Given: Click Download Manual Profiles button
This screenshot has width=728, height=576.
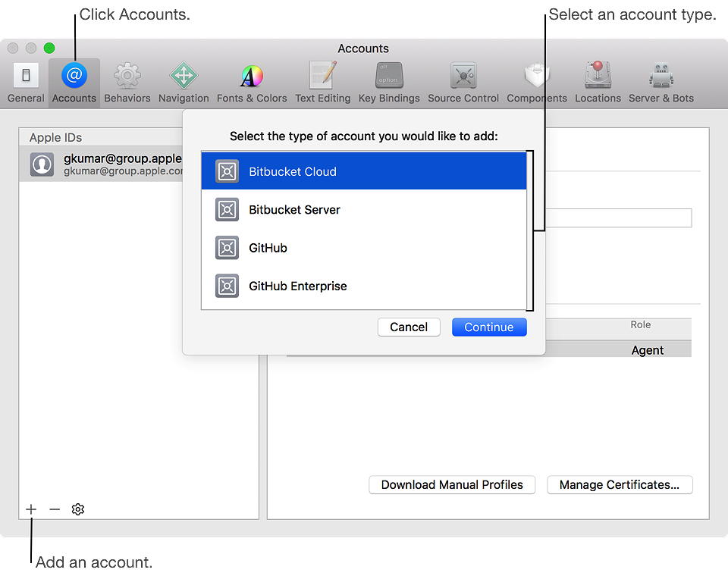Looking at the screenshot, I should pos(452,484).
